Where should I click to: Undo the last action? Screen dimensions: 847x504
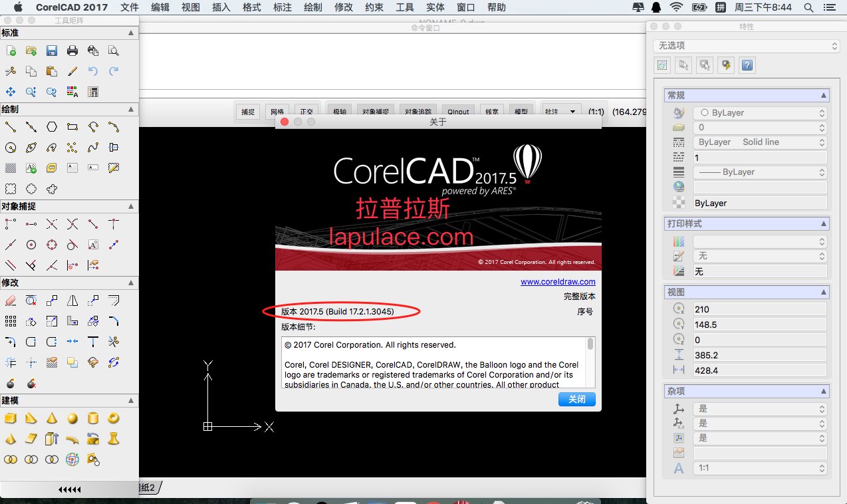(93, 71)
